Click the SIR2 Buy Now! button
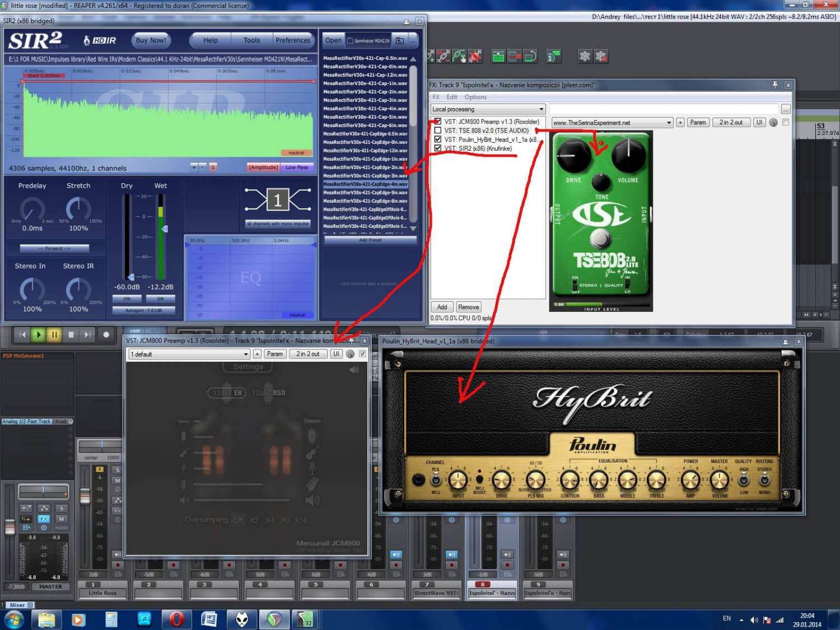840x630 pixels. [151, 40]
